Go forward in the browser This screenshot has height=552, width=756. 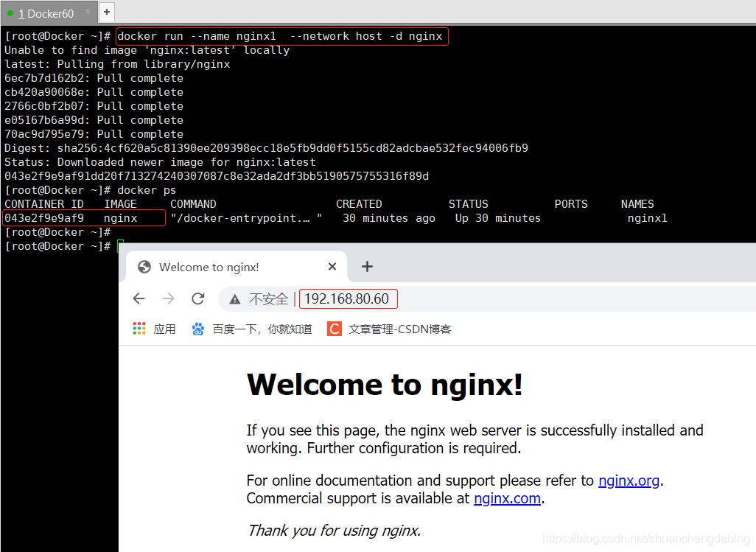168,299
